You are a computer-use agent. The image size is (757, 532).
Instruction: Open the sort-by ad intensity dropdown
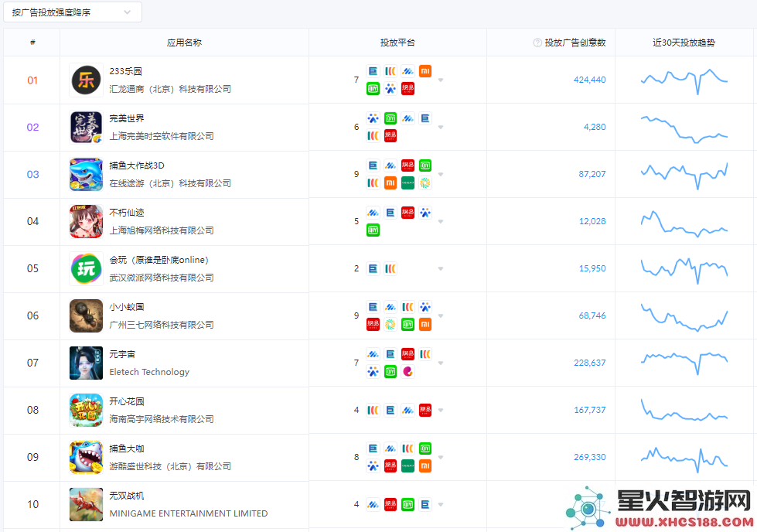(x=73, y=12)
